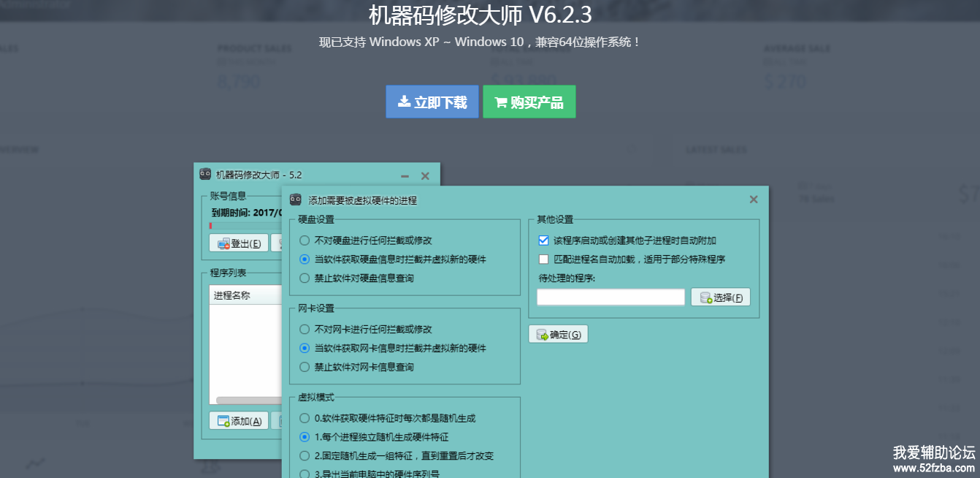Click the 网卡设置 group label

pyautogui.click(x=315, y=308)
